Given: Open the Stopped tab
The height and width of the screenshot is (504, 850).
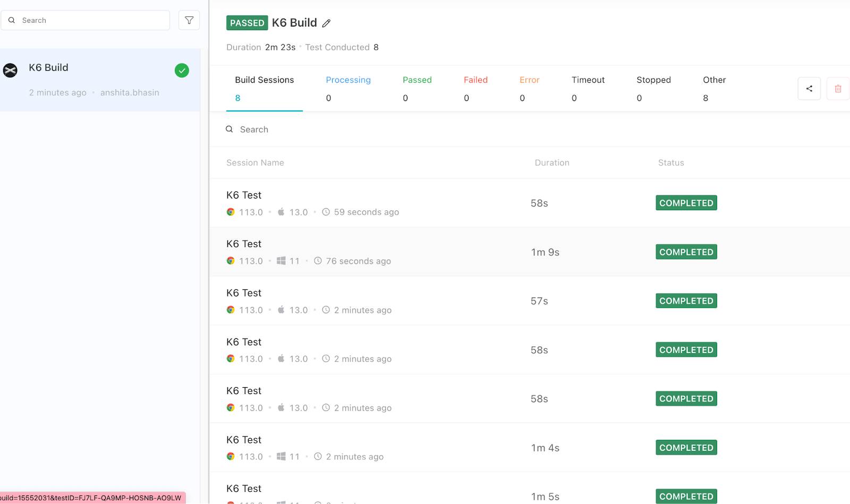Looking at the screenshot, I should pos(653,89).
